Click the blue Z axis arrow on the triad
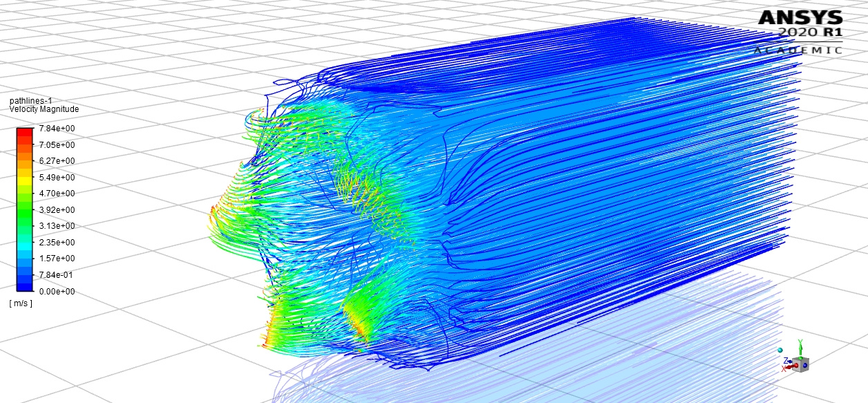 [x=789, y=362]
